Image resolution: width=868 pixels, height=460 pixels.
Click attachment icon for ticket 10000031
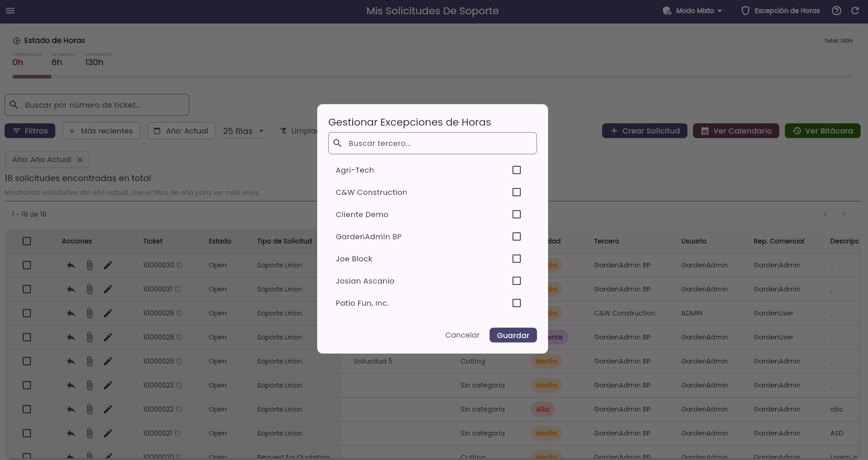[90, 289]
